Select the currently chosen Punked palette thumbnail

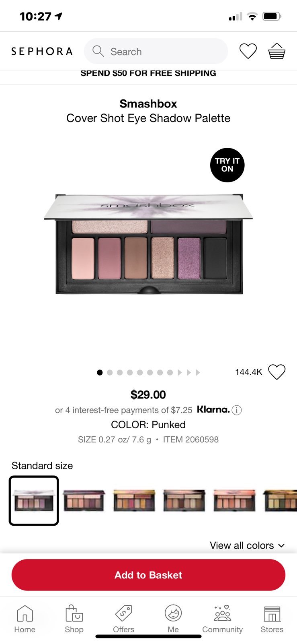tap(34, 501)
